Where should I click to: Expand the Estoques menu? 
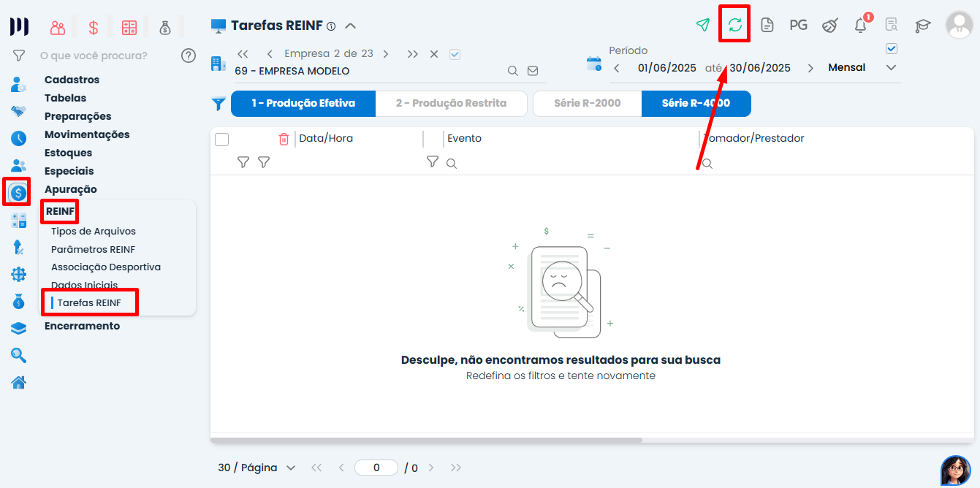[x=68, y=153]
